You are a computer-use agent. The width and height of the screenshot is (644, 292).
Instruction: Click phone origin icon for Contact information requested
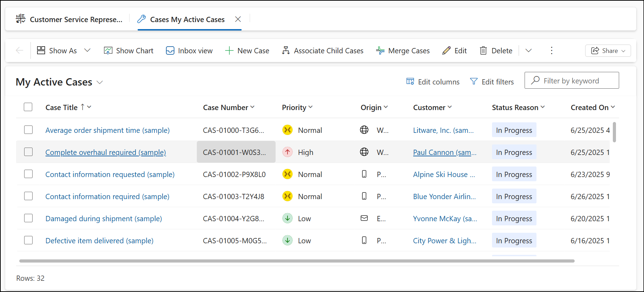coord(364,174)
